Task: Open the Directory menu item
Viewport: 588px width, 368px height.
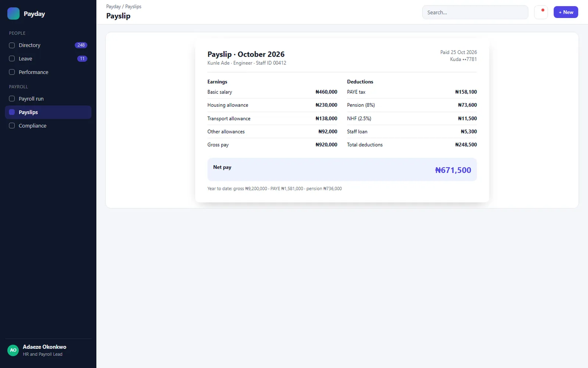Action: (x=48, y=45)
